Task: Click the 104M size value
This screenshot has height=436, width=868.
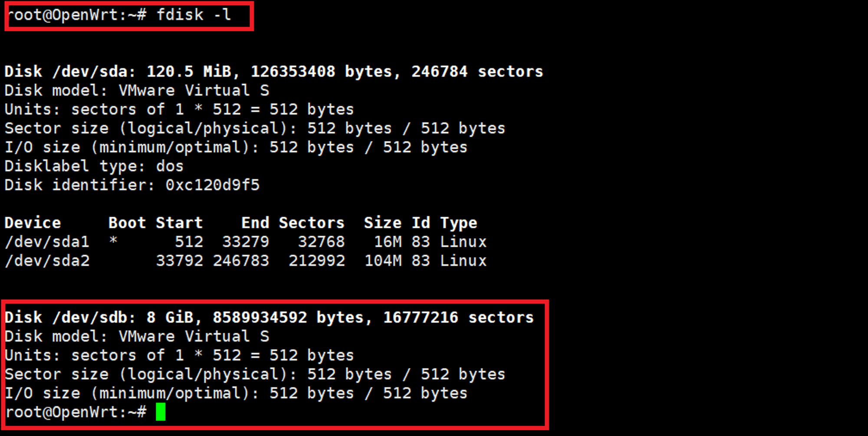Action: [x=383, y=261]
